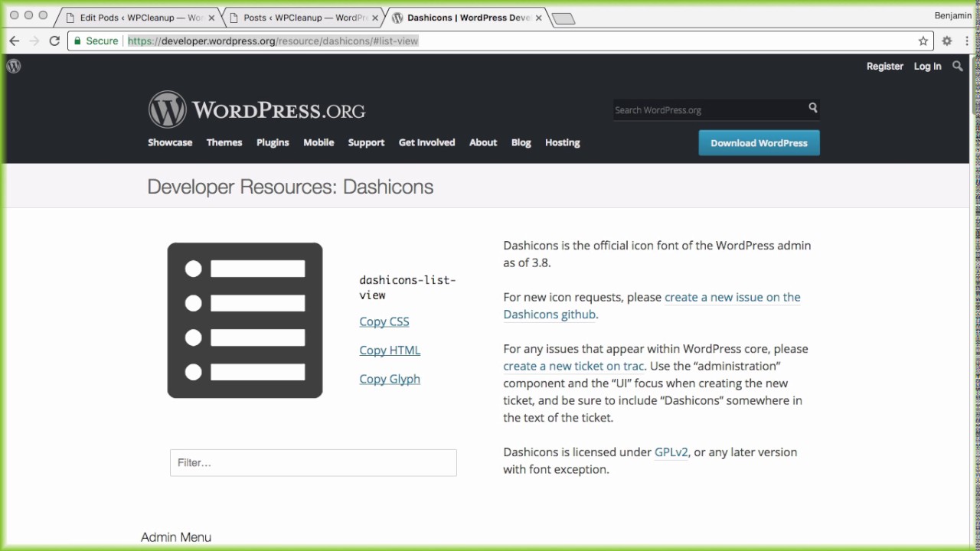The width and height of the screenshot is (980, 551).
Task: Click the Log In link
Action: click(x=927, y=67)
